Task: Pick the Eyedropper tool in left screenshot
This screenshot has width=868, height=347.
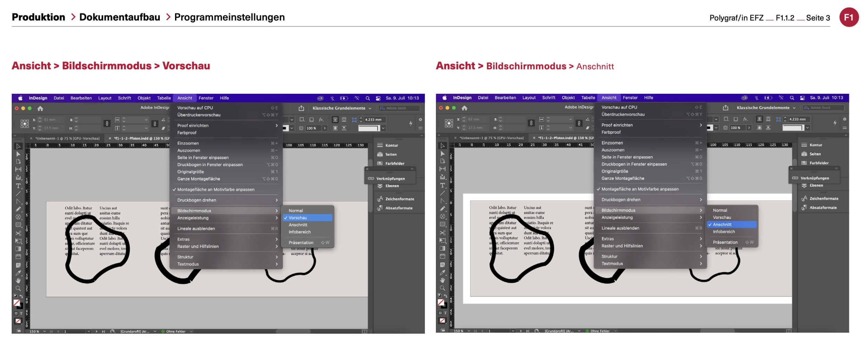Action: [x=18, y=273]
